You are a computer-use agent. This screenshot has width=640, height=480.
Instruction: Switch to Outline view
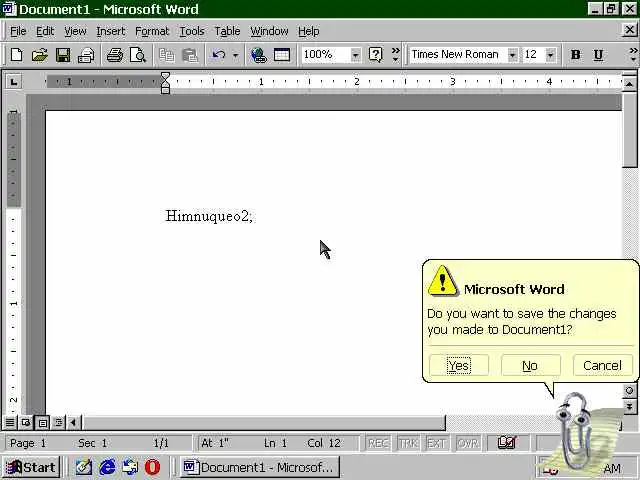pos(58,422)
